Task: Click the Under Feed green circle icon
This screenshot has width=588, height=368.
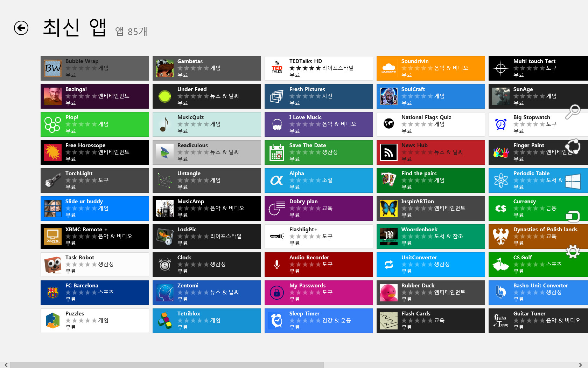Action: click(x=165, y=96)
